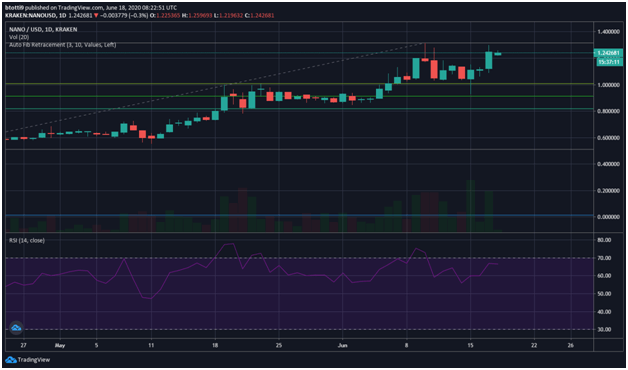Image resolution: width=628 pixels, height=370 pixels.
Task: Click the 0.400000 price axis label
Action: pyautogui.click(x=609, y=164)
